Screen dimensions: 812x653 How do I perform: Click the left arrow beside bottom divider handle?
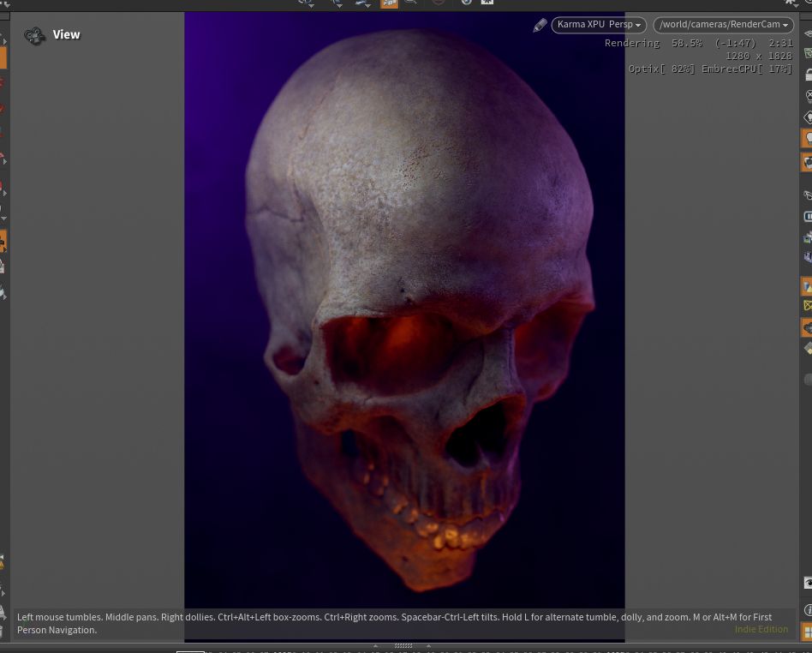(375, 646)
